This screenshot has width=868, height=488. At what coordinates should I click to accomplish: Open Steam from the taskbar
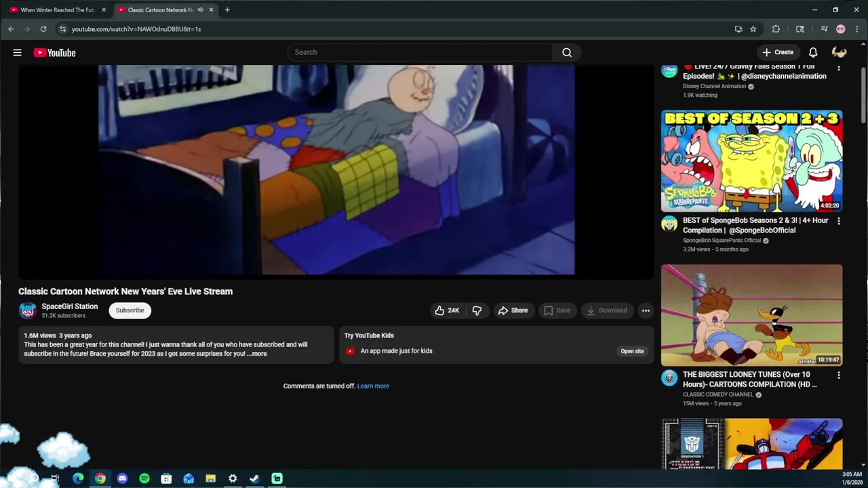[x=254, y=479]
